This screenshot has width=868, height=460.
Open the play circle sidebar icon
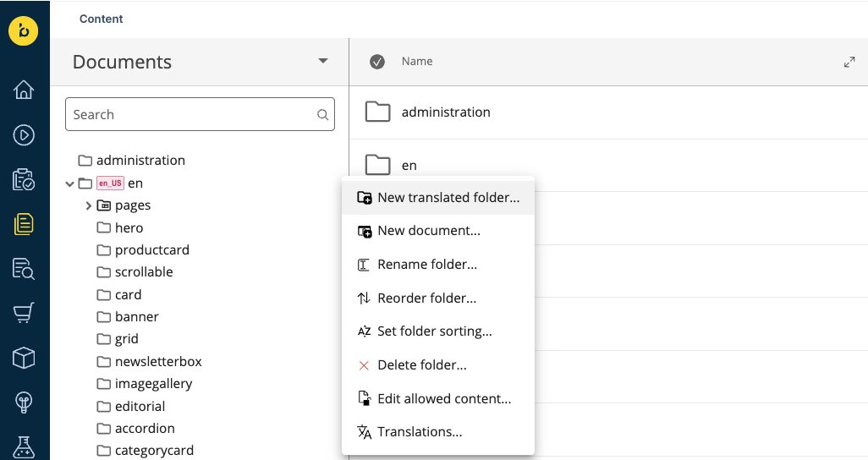[x=23, y=134]
